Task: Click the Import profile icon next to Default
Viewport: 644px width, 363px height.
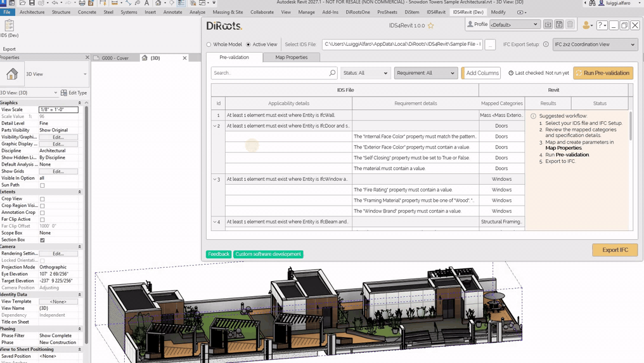Action: click(x=548, y=25)
